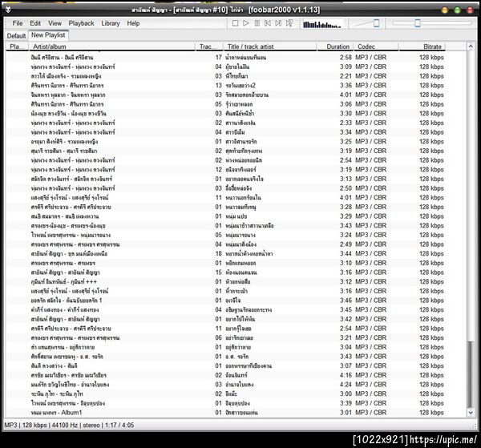Select the Album1 row in the playlist
The height and width of the screenshot is (448, 481).
pyautogui.click(x=236, y=413)
